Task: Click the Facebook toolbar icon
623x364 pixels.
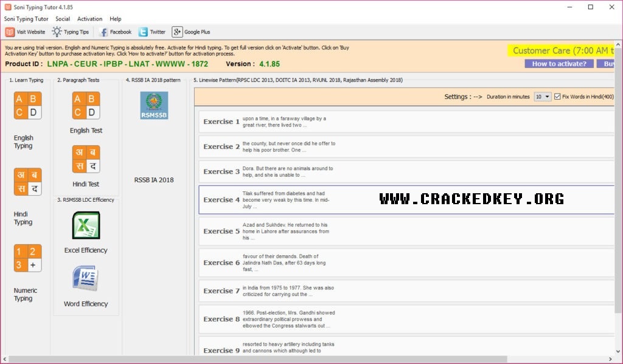Action: (x=103, y=32)
